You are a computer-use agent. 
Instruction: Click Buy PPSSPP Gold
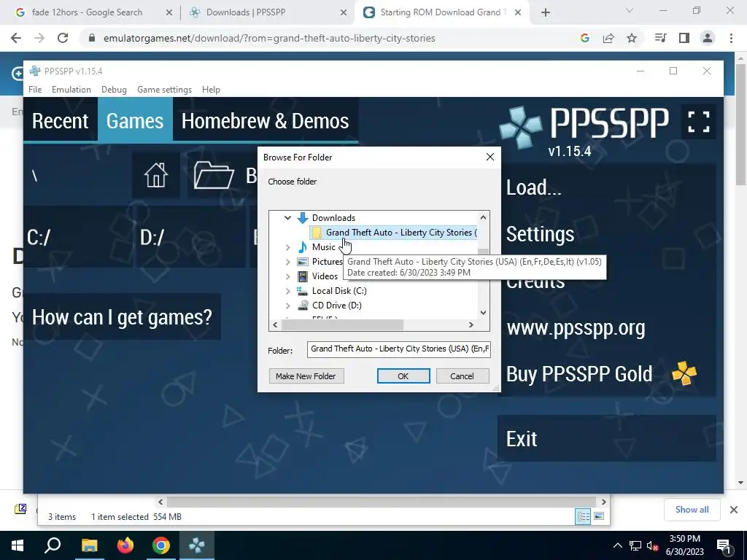(607, 374)
